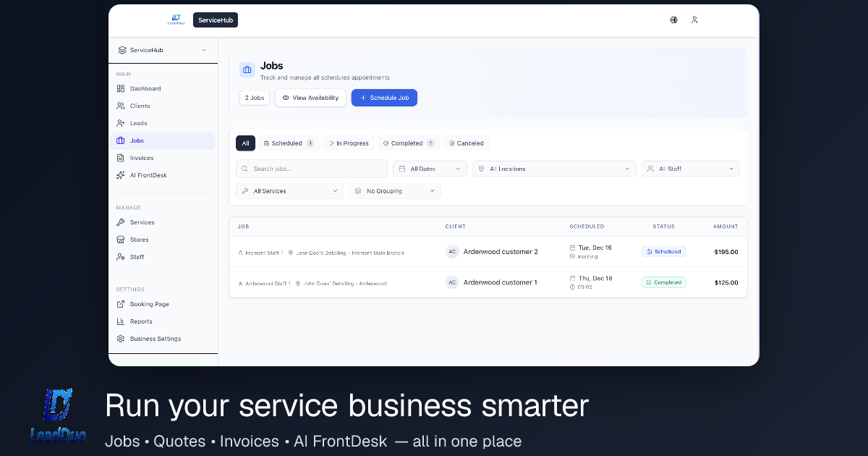This screenshot has width=868, height=456.
Task: Expand the All Locations dropdown
Action: click(x=554, y=169)
